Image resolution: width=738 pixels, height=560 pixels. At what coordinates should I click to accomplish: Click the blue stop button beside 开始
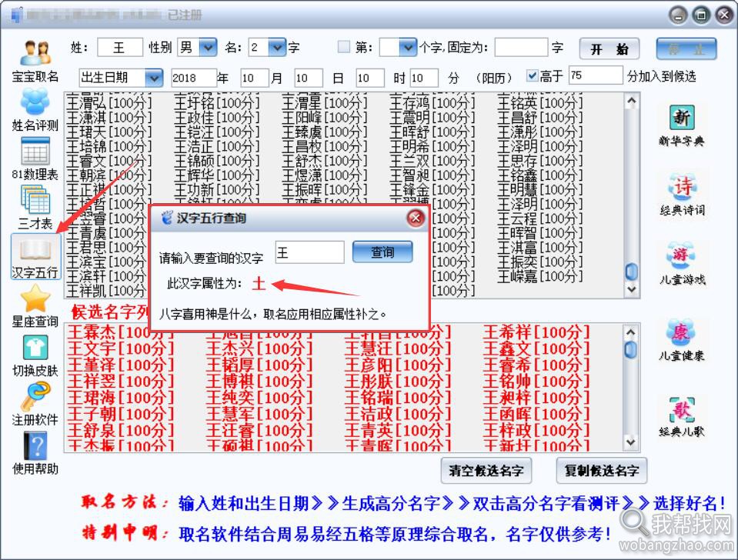click(x=686, y=49)
